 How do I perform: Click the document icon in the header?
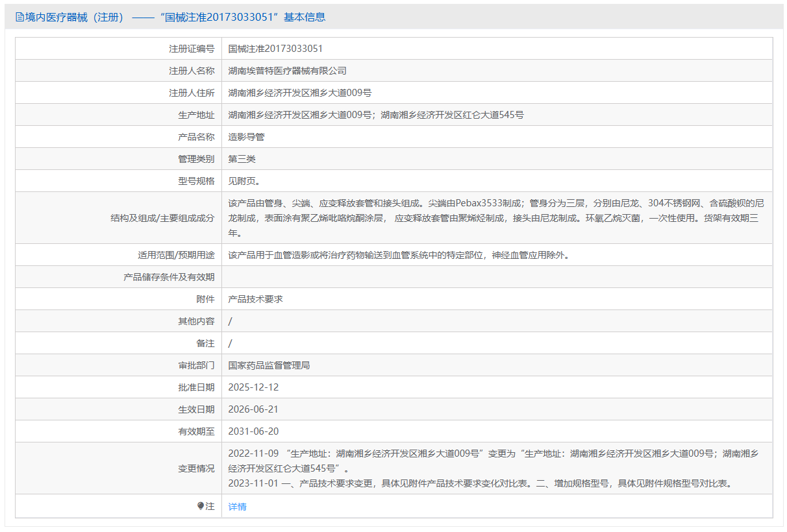19,18
